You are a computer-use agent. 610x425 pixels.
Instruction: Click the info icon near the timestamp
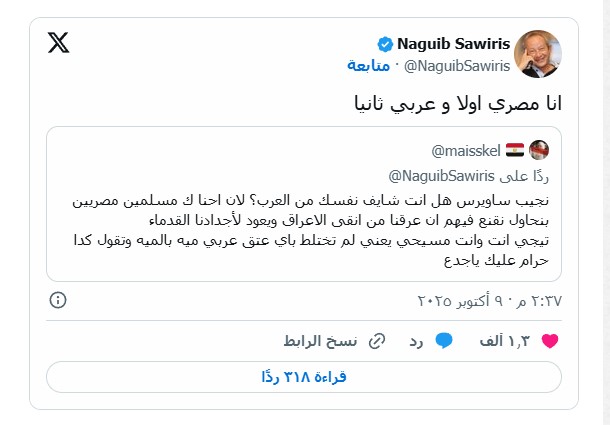(x=58, y=300)
